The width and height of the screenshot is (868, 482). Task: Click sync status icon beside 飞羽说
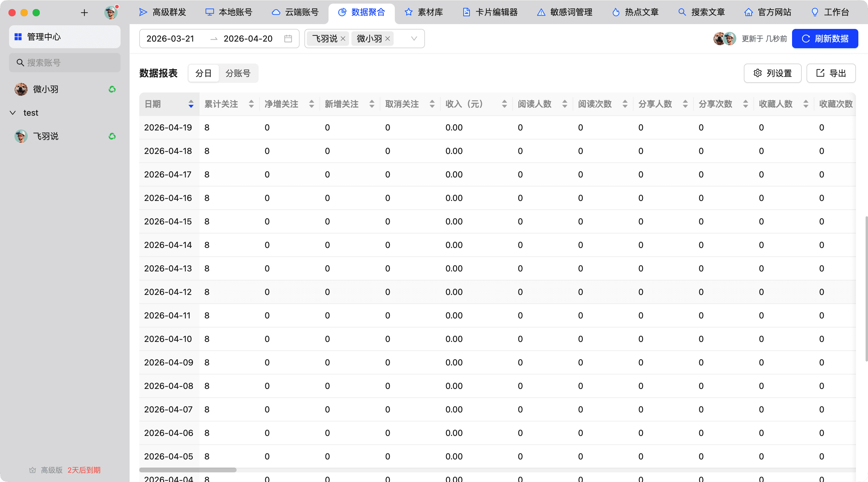coord(112,136)
